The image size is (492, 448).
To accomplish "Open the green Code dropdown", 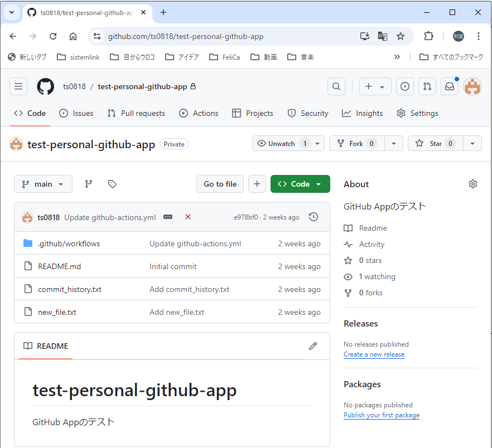I will [300, 184].
